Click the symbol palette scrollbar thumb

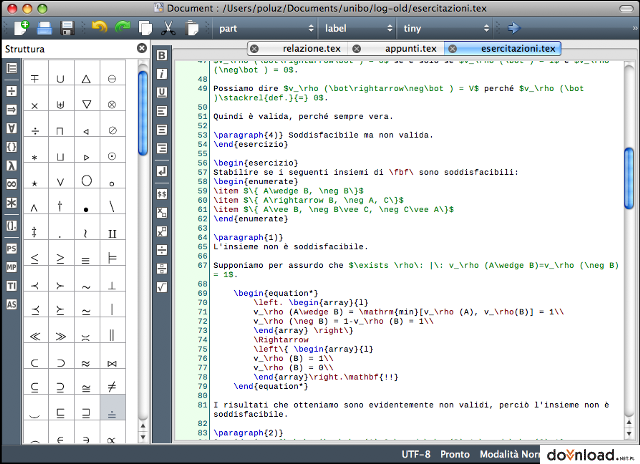tap(142, 113)
